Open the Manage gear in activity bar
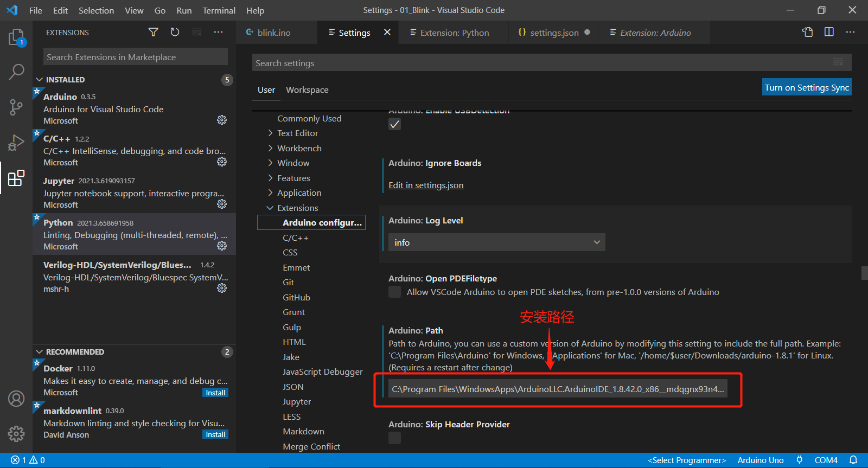Screen dimensions: 868x468 pyautogui.click(x=16, y=434)
